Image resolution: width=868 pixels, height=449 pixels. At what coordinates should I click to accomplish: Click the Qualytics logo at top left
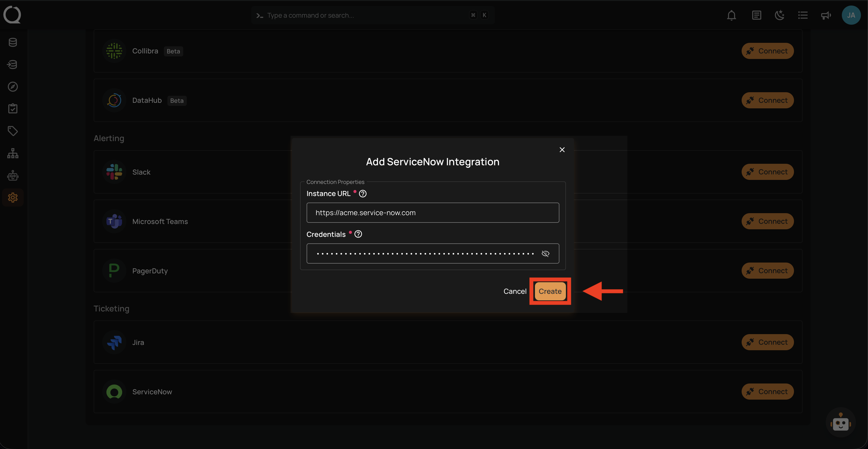[12, 15]
